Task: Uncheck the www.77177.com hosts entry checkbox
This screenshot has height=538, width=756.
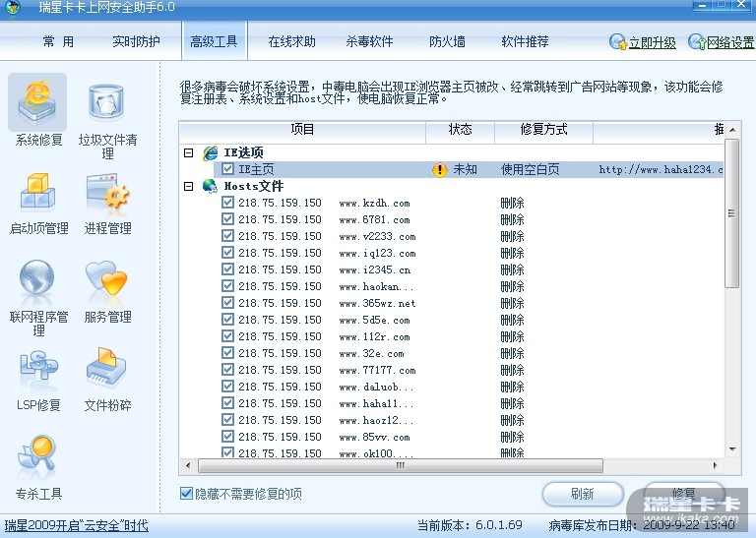Action: (227, 370)
